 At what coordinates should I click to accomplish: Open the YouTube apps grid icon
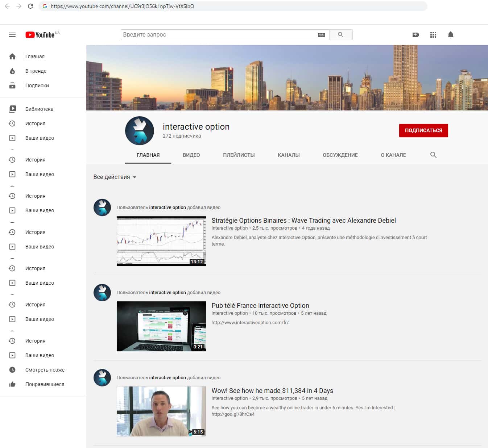tap(433, 35)
